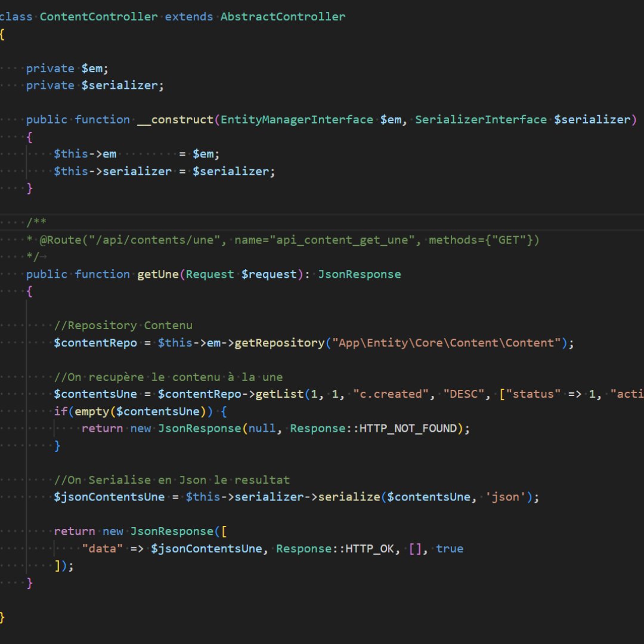Click the AbstractController parent class name
The height and width of the screenshot is (644, 644).
(283, 17)
